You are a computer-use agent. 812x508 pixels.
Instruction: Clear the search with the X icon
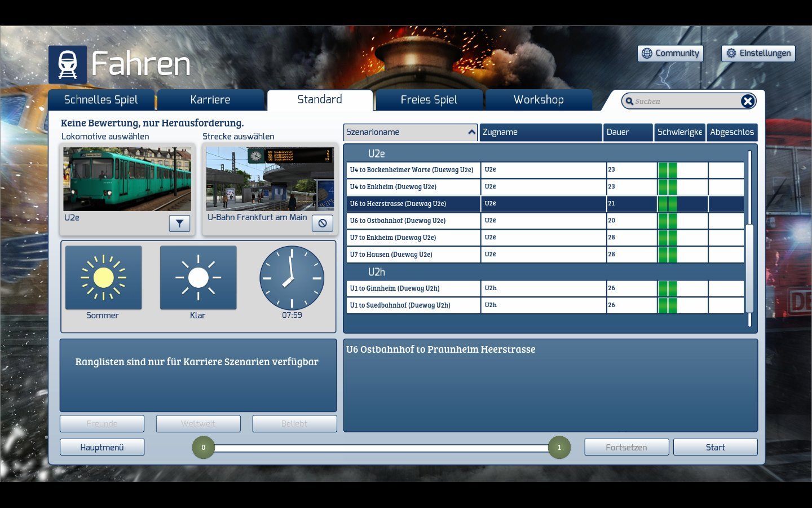click(x=747, y=101)
